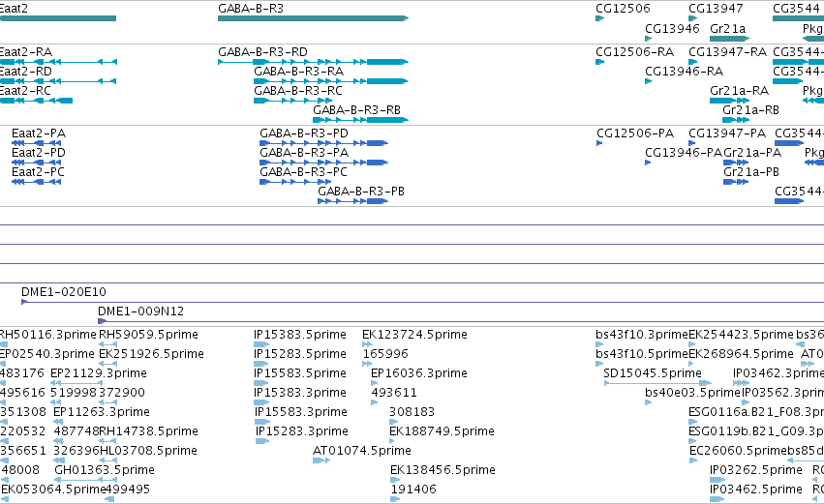Click the Eaat2-PC protein glyph

[36, 182]
